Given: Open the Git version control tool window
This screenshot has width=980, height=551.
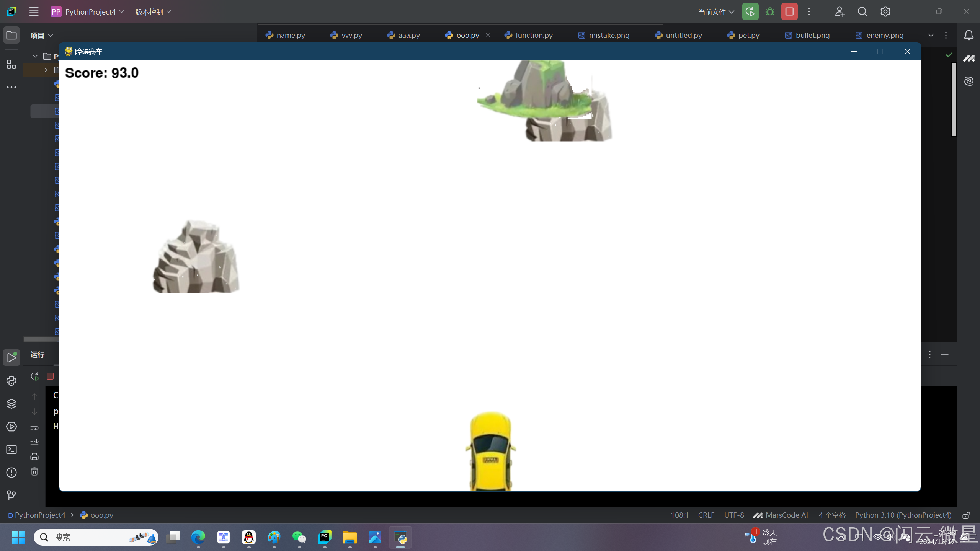Looking at the screenshot, I should 11,496.
